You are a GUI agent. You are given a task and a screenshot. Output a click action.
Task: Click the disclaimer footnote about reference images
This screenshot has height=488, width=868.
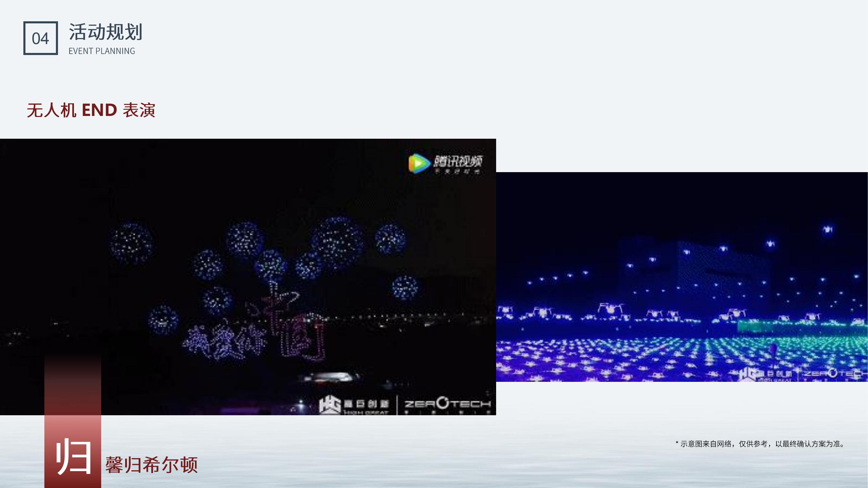pos(761,444)
